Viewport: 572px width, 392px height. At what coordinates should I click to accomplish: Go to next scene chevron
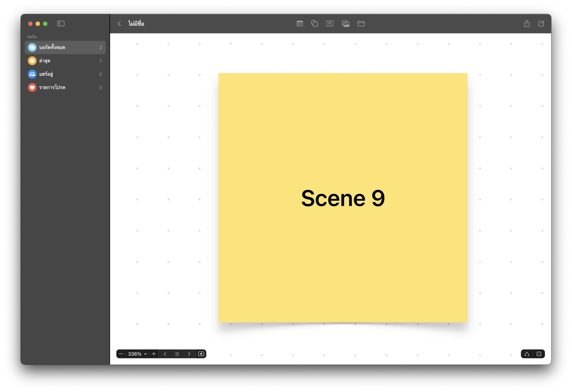[x=189, y=354]
